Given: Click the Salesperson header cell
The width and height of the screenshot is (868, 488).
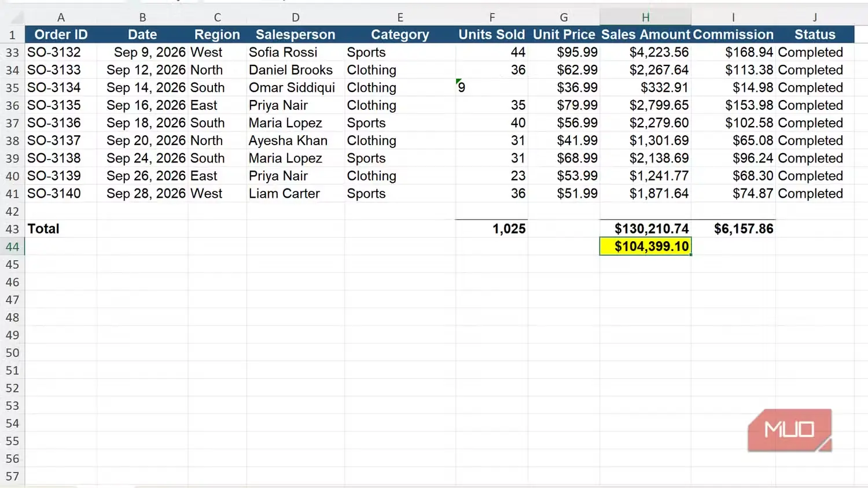Looking at the screenshot, I should tap(296, 35).
